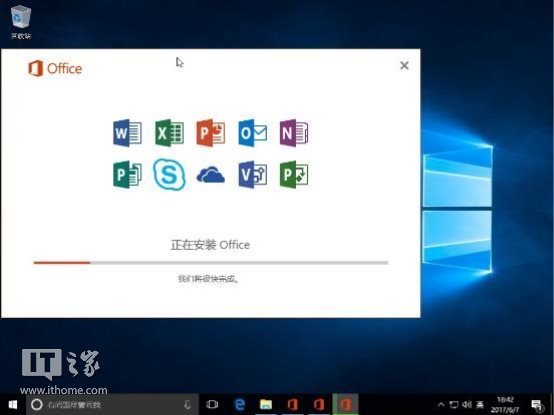Click the Cortana search box
Screen dimensions: 554x415
(112, 404)
